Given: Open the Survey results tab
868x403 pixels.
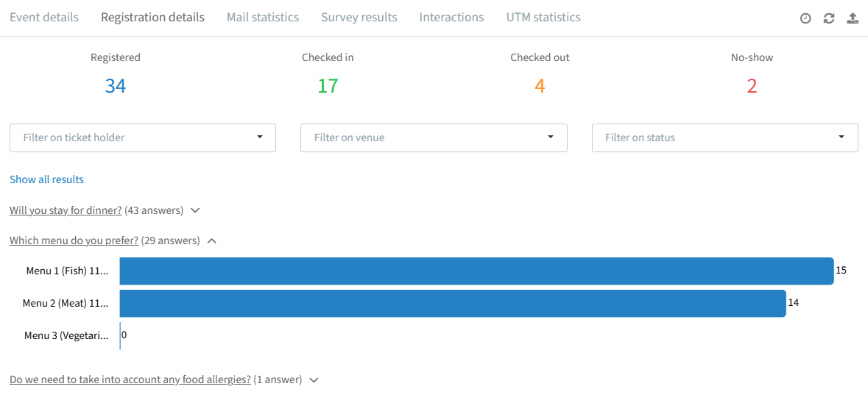Looking at the screenshot, I should pyautogui.click(x=359, y=17).
